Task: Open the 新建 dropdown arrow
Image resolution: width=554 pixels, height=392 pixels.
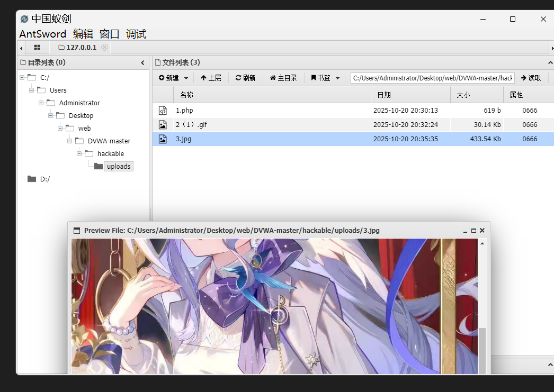Action: point(186,78)
